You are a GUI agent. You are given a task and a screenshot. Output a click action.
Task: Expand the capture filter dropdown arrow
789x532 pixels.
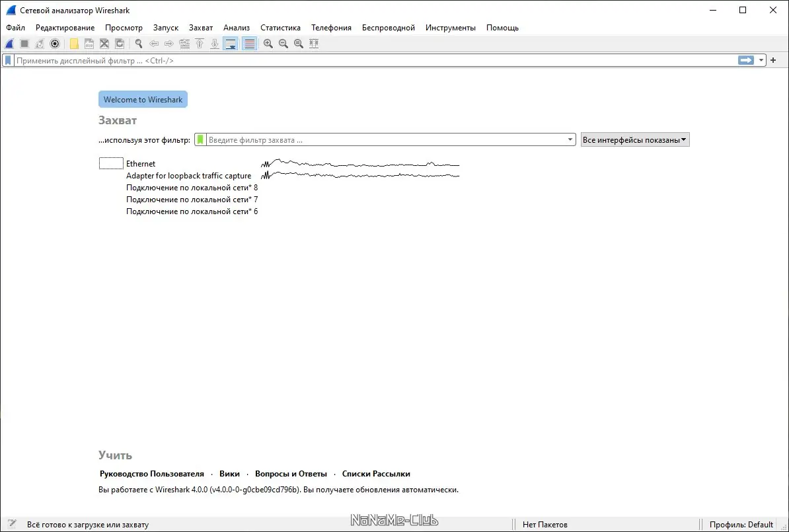pyautogui.click(x=570, y=140)
